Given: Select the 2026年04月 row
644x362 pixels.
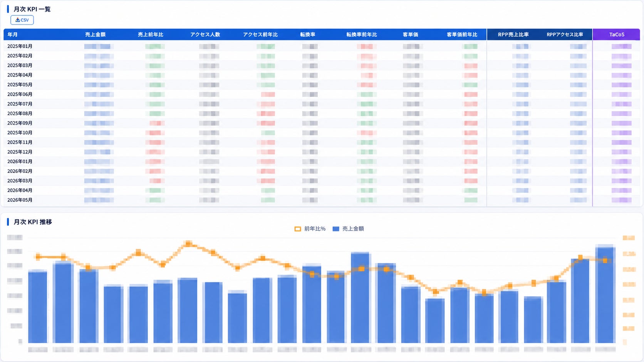Looking at the screenshot, I should [x=322, y=190].
